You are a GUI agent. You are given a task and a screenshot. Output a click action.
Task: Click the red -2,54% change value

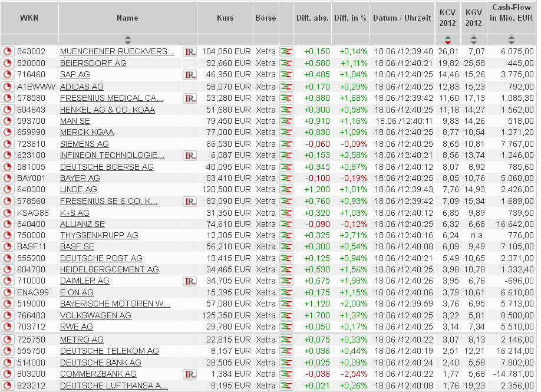354,374
